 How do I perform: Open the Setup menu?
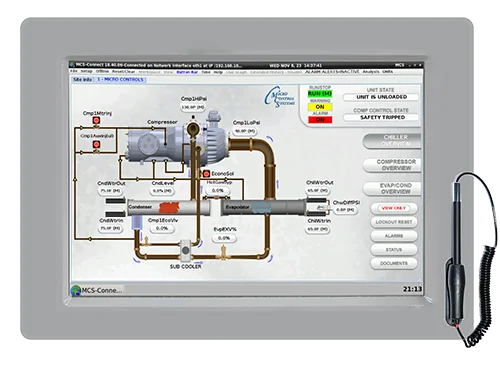point(86,71)
